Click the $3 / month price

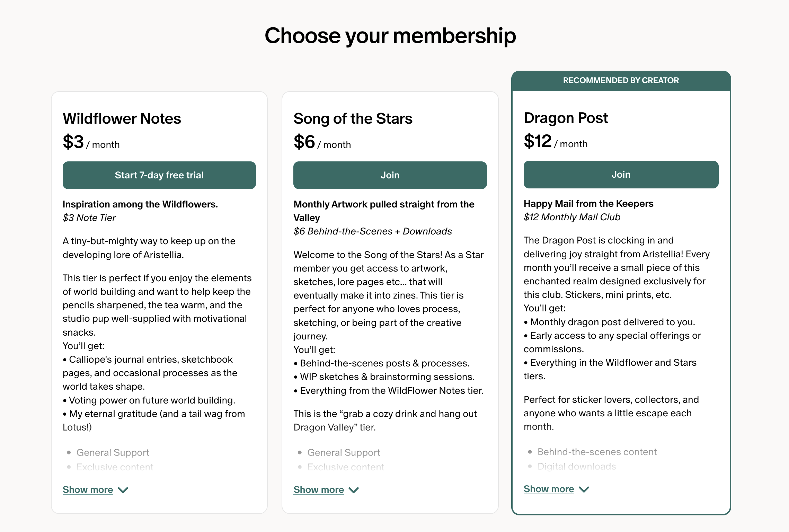pos(91,142)
